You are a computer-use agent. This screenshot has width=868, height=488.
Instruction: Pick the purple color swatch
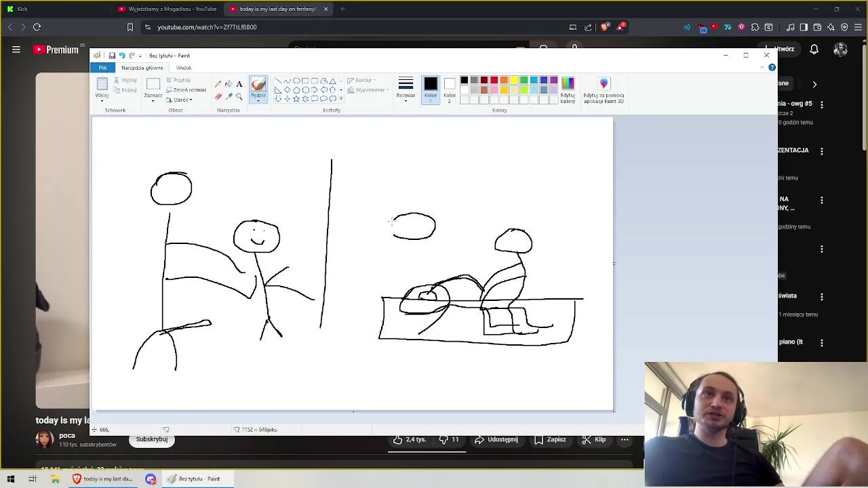[x=554, y=81]
